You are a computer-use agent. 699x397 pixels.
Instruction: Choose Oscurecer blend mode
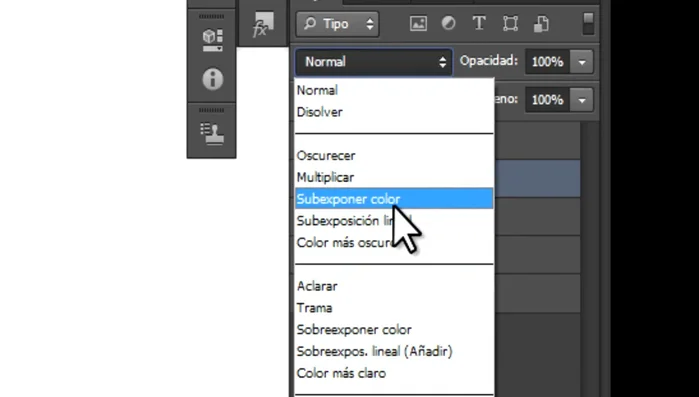(x=394, y=156)
